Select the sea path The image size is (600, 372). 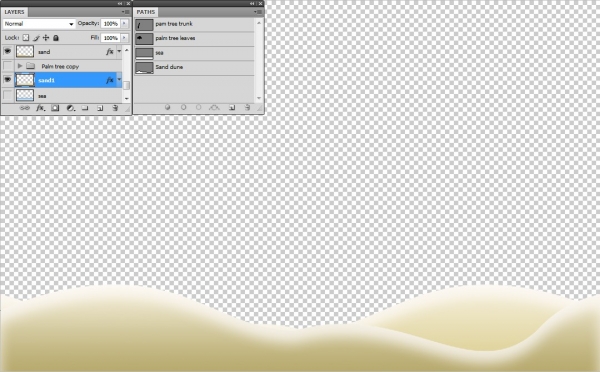194,53
